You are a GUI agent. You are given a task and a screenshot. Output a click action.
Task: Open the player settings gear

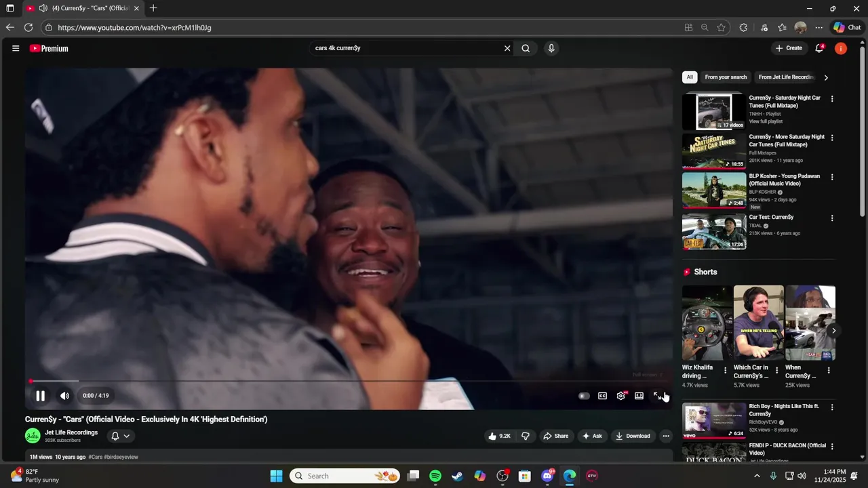pos(620,396)
